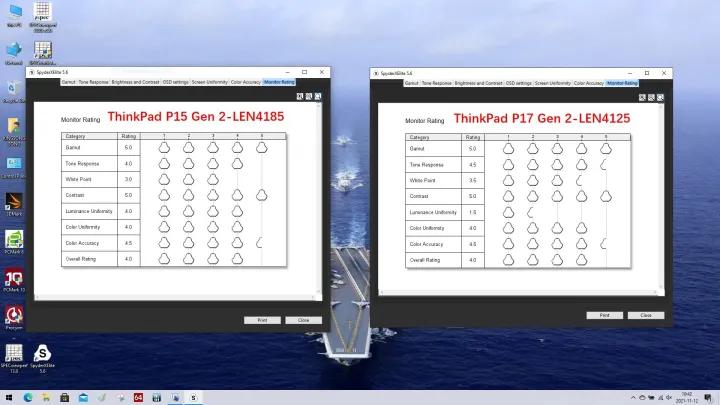720x405 pixels.
Task: Open the user folder desktop icon
Action: tap(14, 131)
